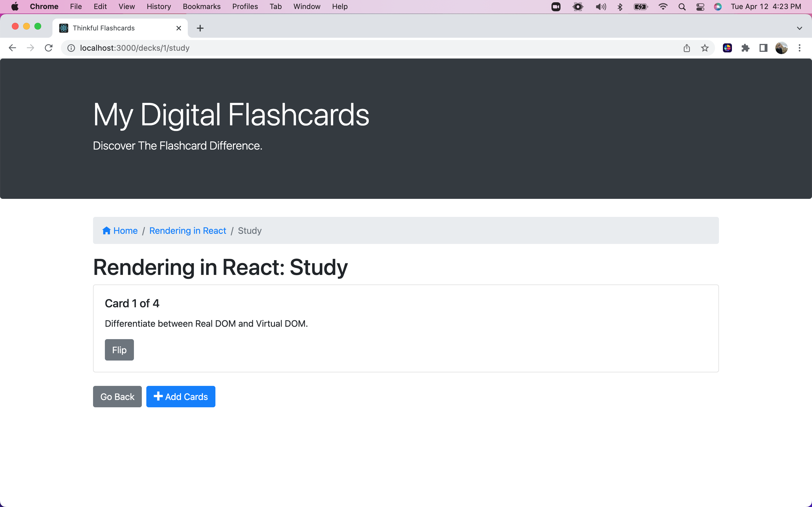Toggle the Chrome side panel icon

(763, 48)
